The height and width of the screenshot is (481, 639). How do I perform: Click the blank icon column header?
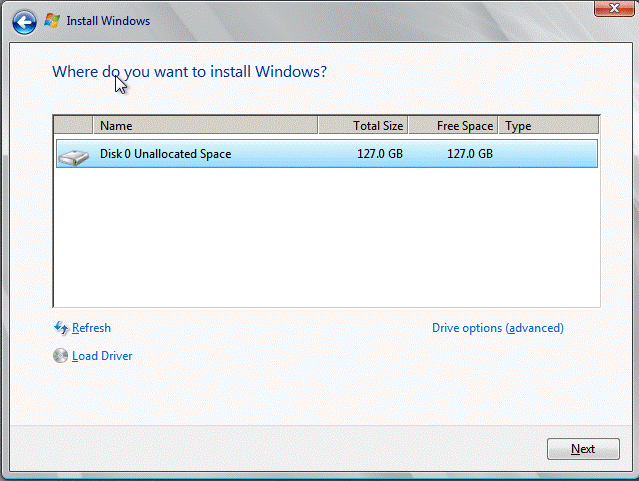click(73, 126)
